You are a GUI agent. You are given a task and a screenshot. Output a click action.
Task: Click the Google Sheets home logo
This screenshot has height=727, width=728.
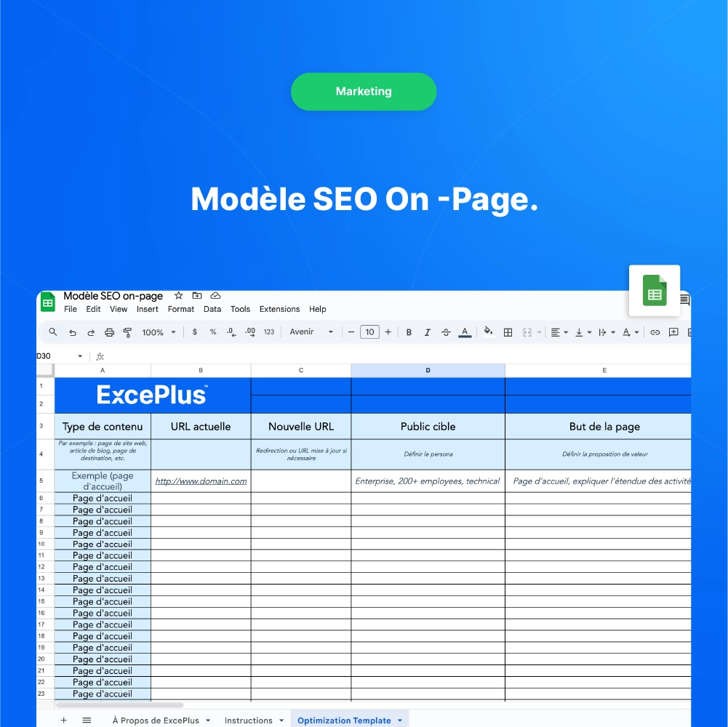(x=48, y=302)
